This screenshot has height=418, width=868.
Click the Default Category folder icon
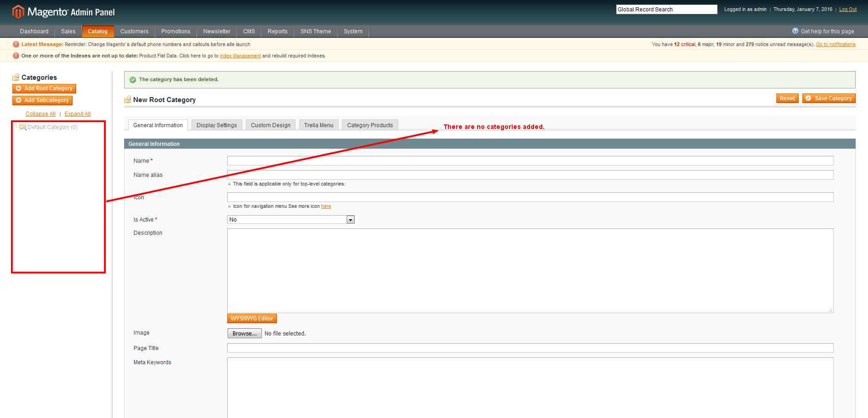click(x=23, y=127)
